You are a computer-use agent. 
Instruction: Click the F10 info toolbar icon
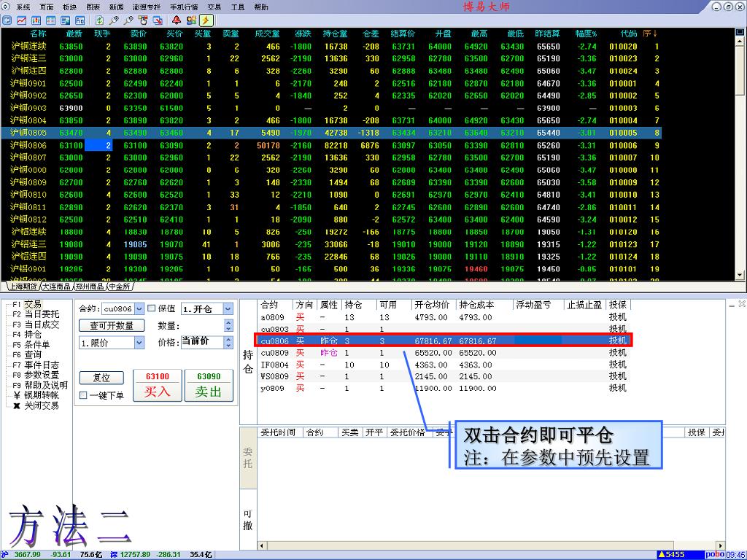pos(80,20)
